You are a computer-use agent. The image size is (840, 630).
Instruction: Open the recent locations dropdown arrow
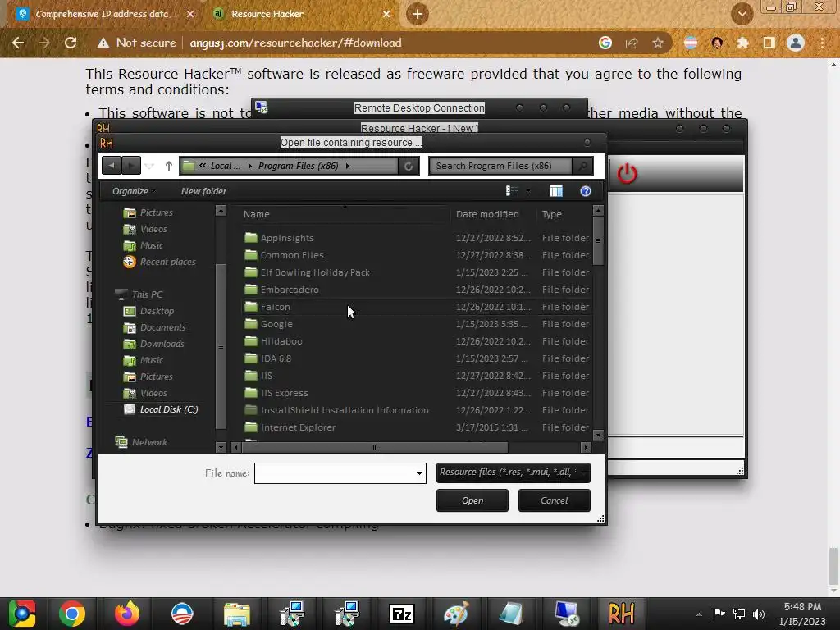(x=149, y=166)
